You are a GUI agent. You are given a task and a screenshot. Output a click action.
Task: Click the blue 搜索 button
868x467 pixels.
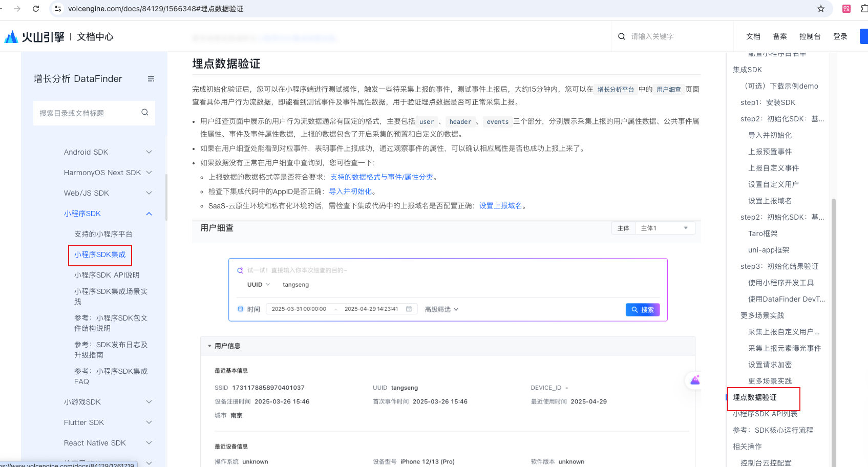643,310
